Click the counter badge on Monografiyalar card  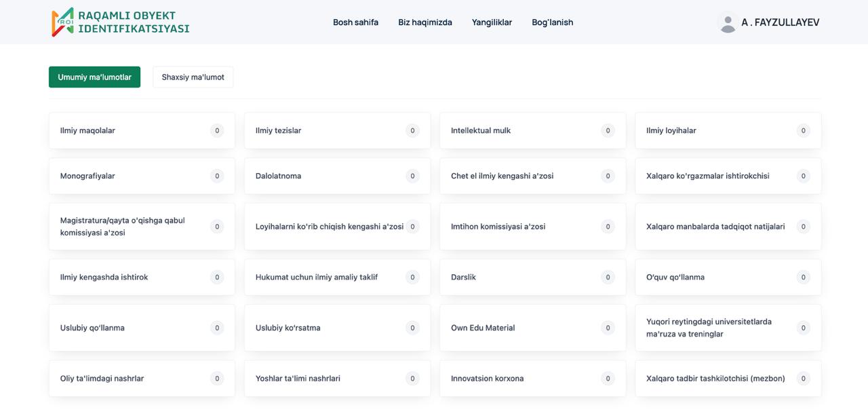[x=217, y=176]
